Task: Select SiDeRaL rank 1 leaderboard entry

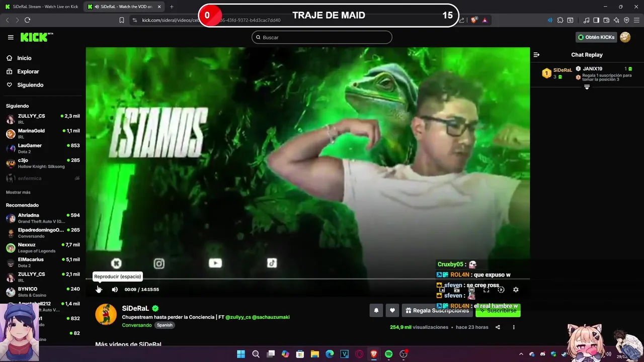Action: 557,73
